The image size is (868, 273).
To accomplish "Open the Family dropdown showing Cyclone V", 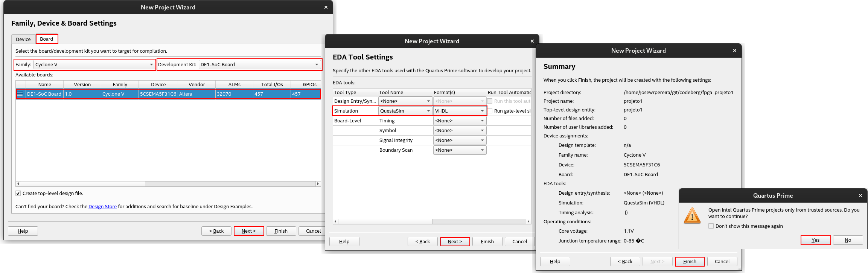I will click(94, 65).
